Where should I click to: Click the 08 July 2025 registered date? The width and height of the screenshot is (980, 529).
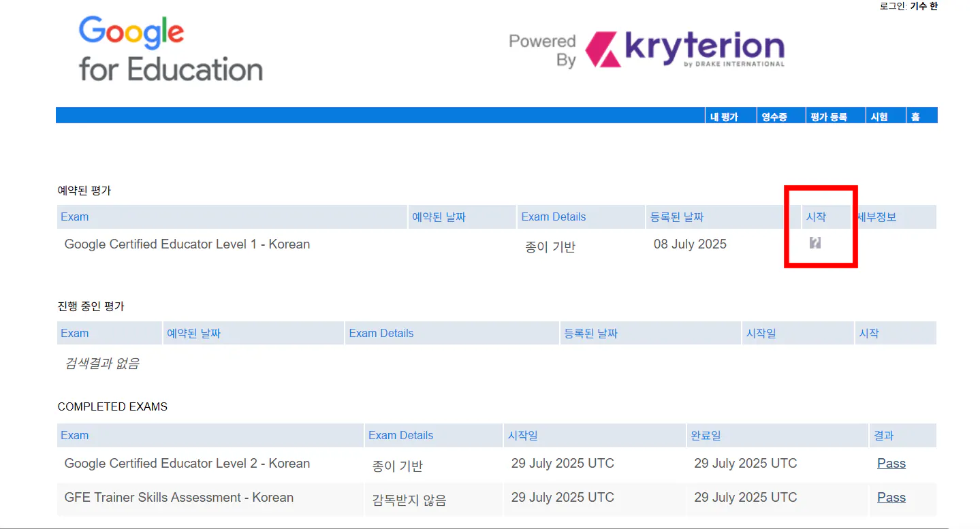coord(690,244)
